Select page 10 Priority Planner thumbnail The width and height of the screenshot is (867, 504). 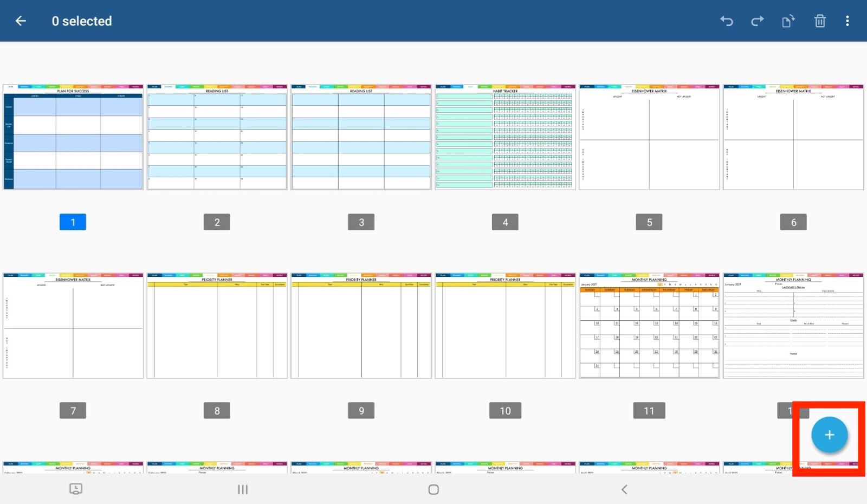(x=506, y=326)
